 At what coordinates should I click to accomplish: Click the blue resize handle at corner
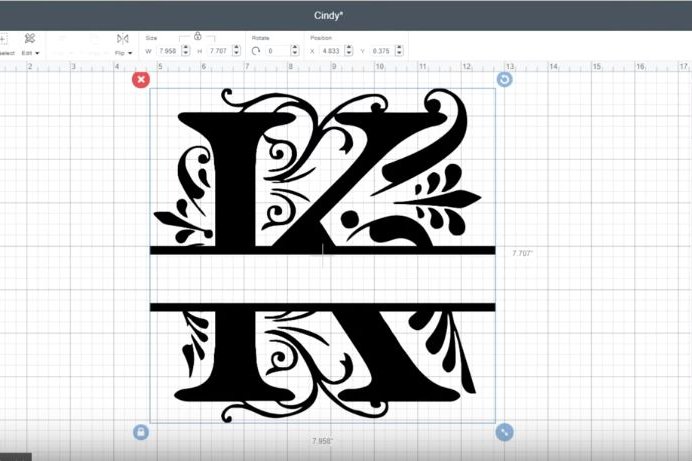pos(504,432)
